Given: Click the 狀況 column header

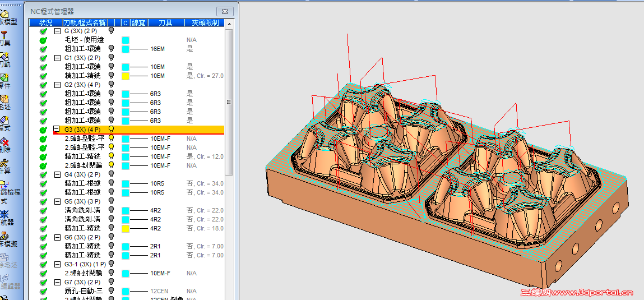Looking at the screenshot, I should tap(45, 22).
